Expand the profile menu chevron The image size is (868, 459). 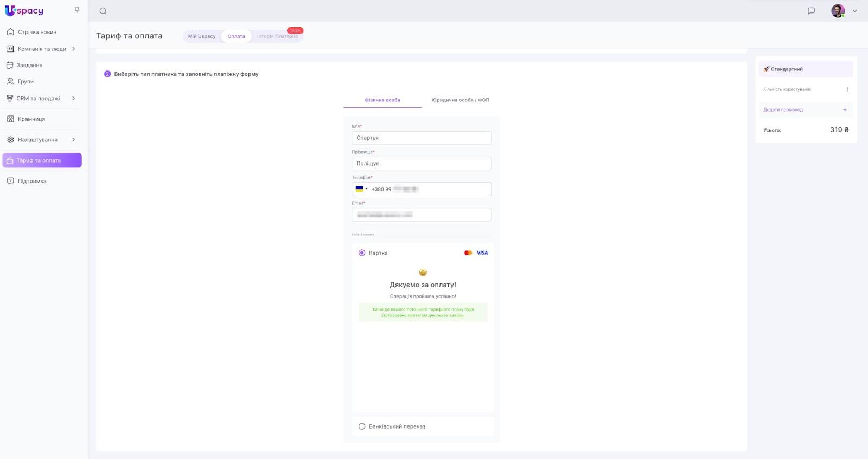click(854, 11)
